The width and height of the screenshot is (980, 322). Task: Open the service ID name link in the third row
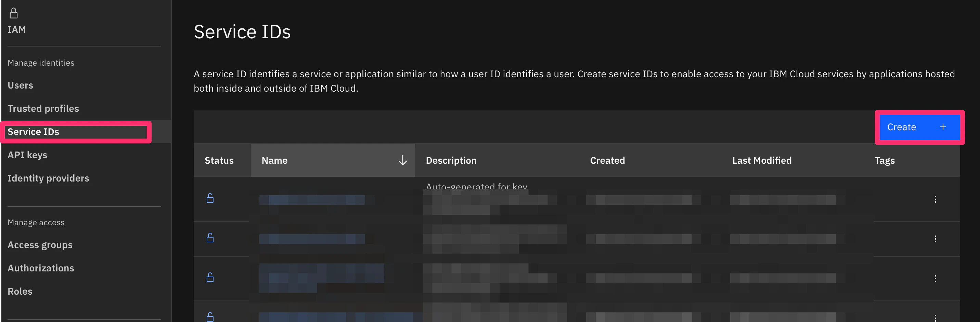coord(321,278)
